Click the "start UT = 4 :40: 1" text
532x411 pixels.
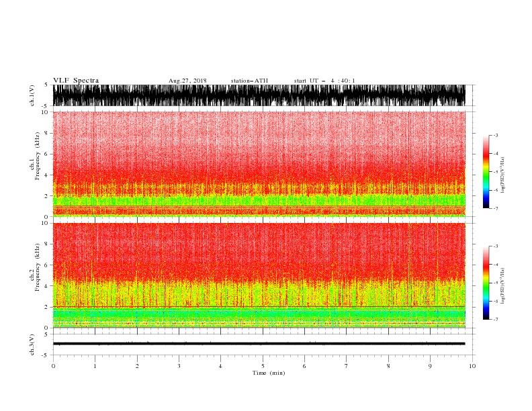pos(324,81)
